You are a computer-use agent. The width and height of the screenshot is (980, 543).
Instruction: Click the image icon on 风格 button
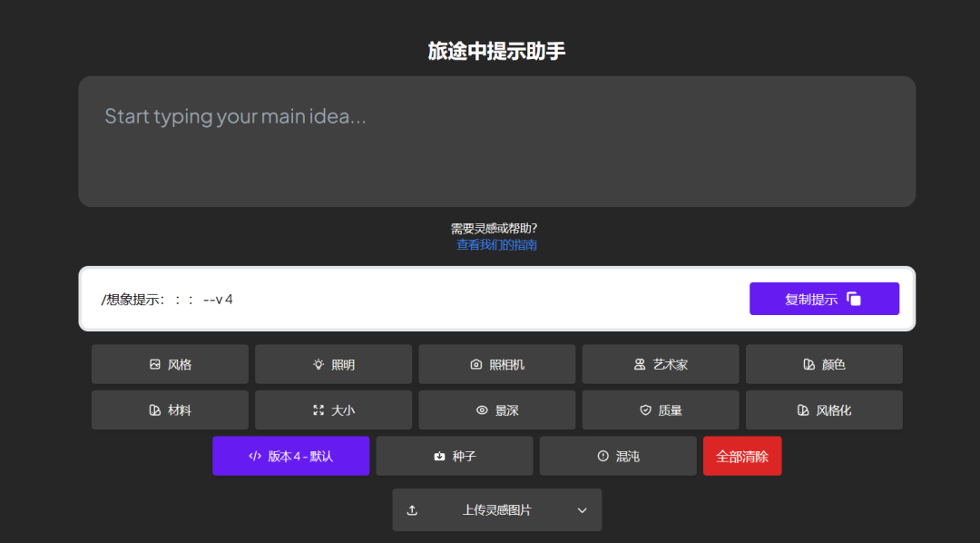coord(155,364)
